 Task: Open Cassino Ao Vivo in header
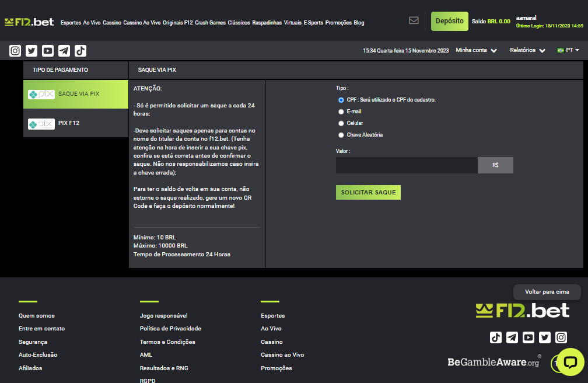(x=142, y=23)
